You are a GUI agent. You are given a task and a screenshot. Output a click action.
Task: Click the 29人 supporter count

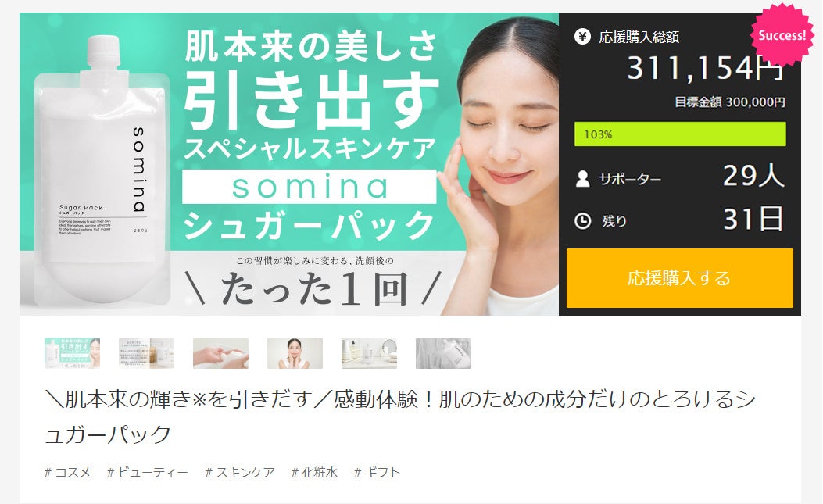click(x=753, y=175)
